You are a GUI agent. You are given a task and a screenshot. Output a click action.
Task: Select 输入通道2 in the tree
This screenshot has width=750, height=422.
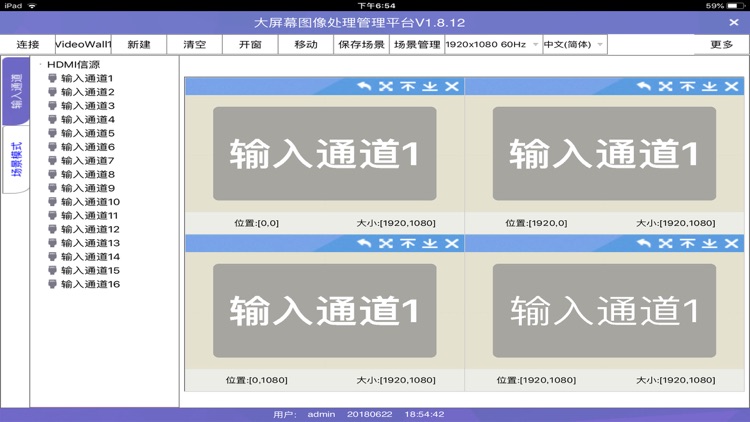coord(88,92)
